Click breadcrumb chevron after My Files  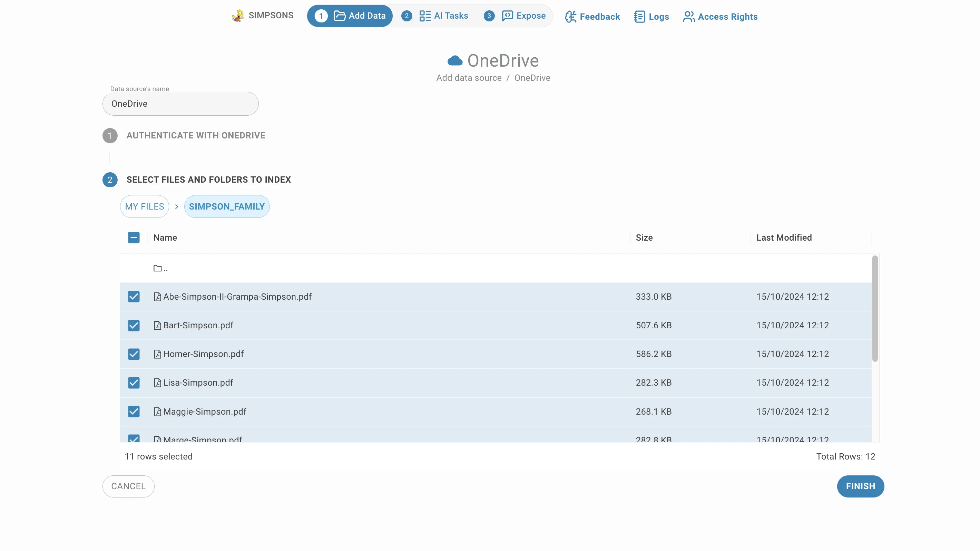coord(177,206)
